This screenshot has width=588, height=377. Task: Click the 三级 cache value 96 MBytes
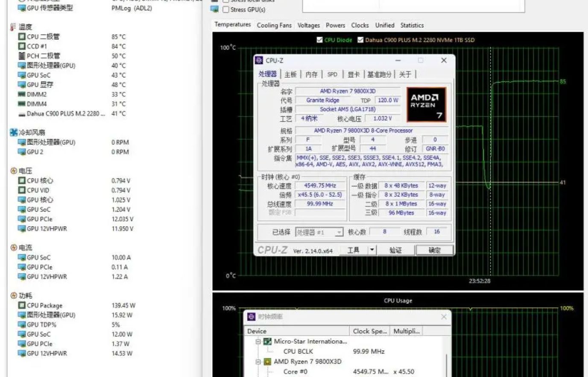click(x=401, y=212)
